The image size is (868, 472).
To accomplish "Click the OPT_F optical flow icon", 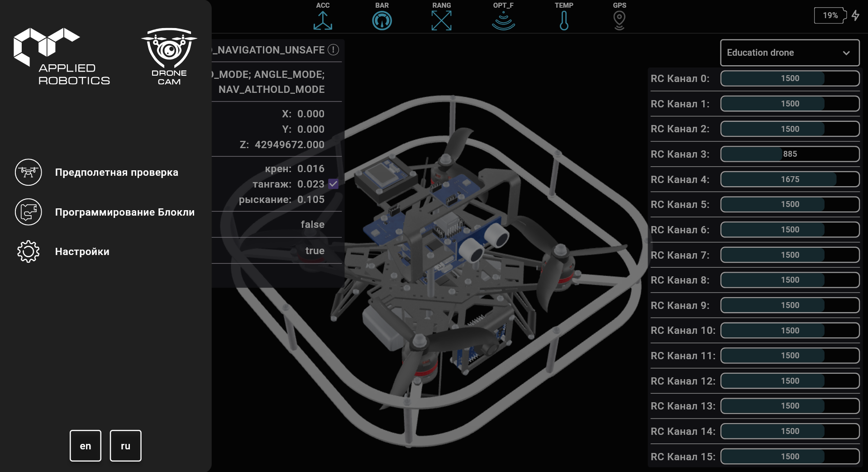I will click(x=503, y=21).
